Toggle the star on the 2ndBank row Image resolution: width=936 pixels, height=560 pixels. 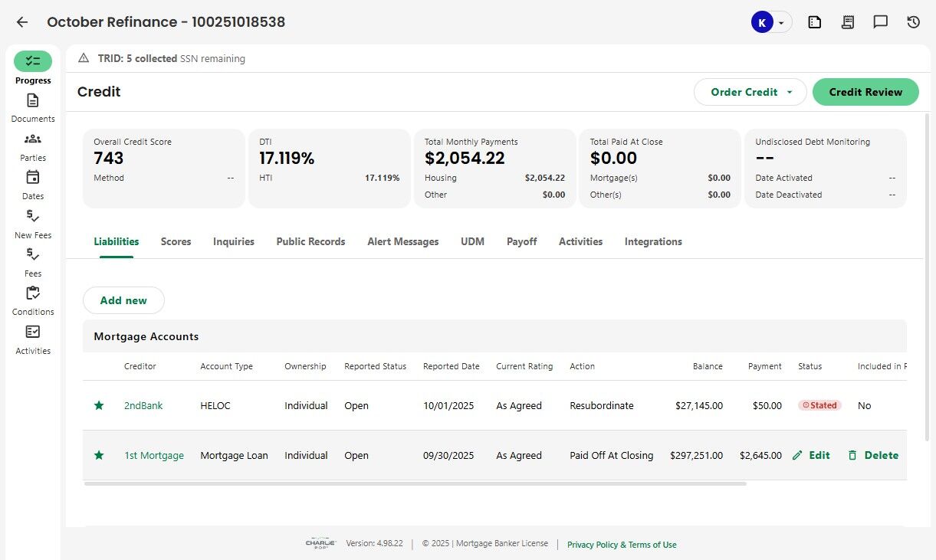99,405
